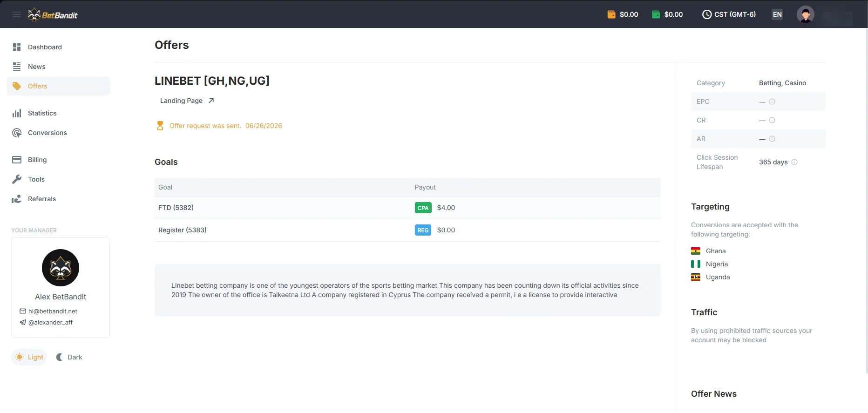Click the $4.00 payout value
The width and height of the screenshot is (868, 413).
pyautogui.click(x=446, y=208)
